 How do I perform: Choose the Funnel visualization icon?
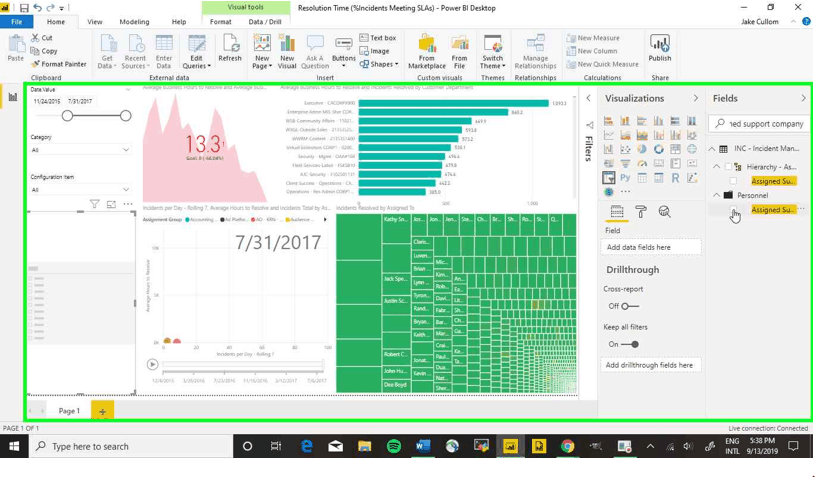coord(625,164)
